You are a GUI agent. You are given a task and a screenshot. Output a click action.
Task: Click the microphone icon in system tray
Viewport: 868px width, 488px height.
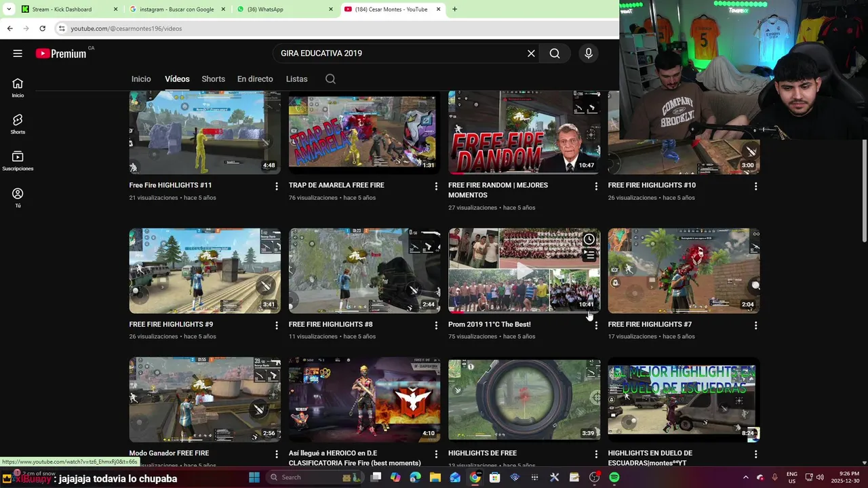click(x=774, y=477)
